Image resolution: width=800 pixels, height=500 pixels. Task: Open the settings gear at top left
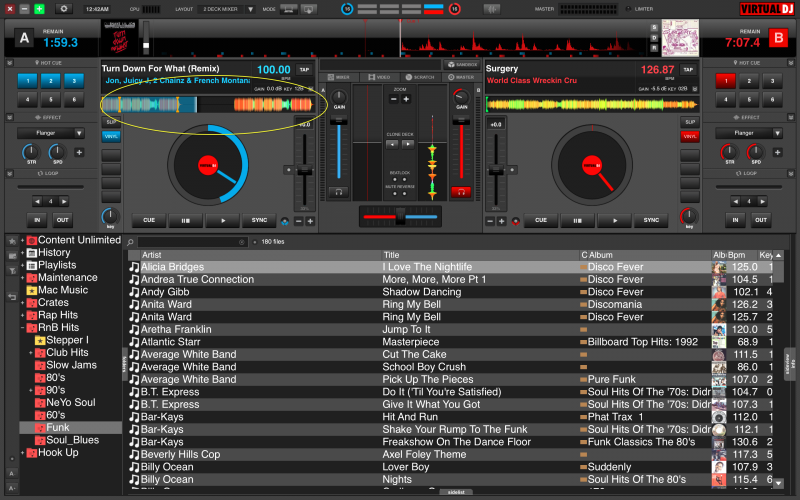(65, 8)
